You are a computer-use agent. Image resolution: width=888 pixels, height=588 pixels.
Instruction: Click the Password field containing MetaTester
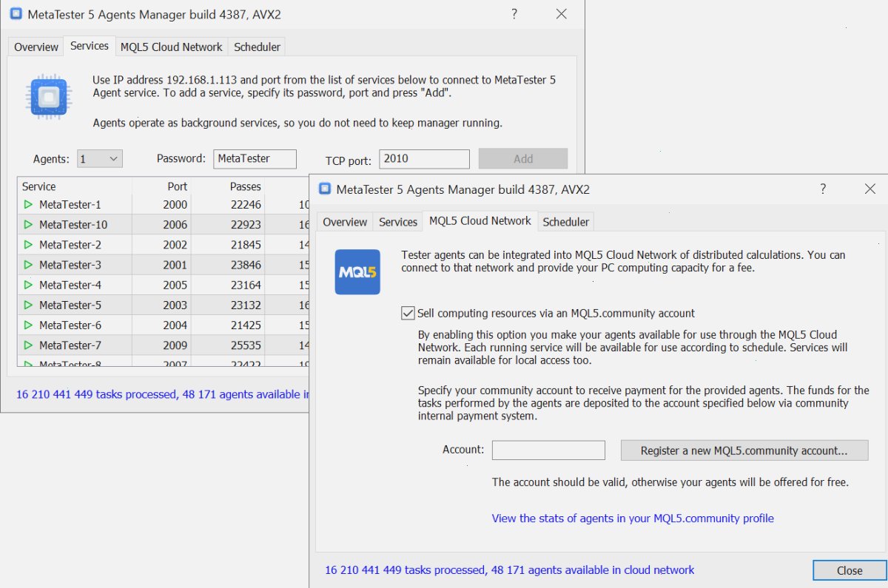click(x=255, y=158)
